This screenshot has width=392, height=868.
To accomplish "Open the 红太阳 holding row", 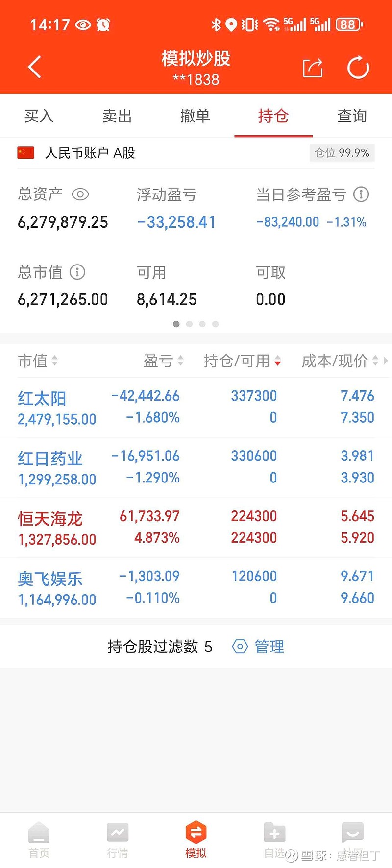I will tap(196, 408).
